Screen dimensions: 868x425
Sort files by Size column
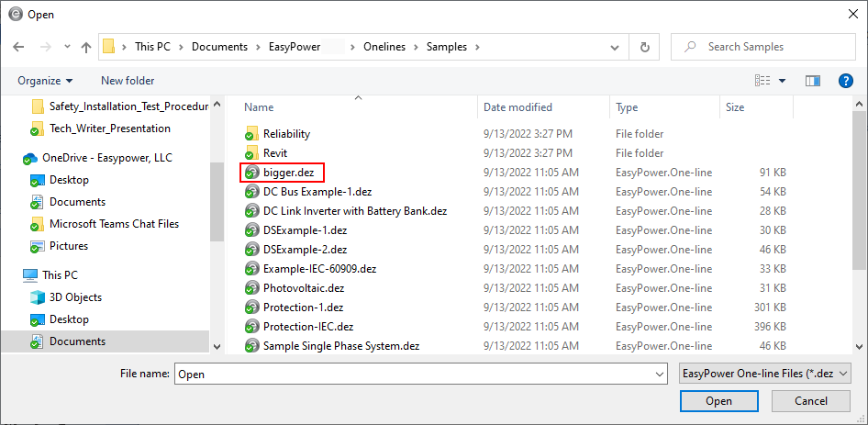click(735, 107)
